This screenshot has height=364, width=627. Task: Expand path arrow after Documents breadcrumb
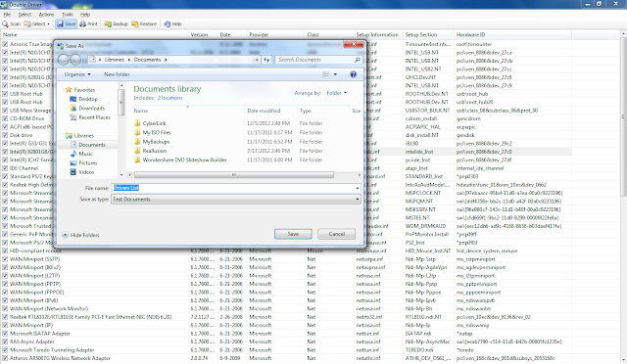(166, 60)
